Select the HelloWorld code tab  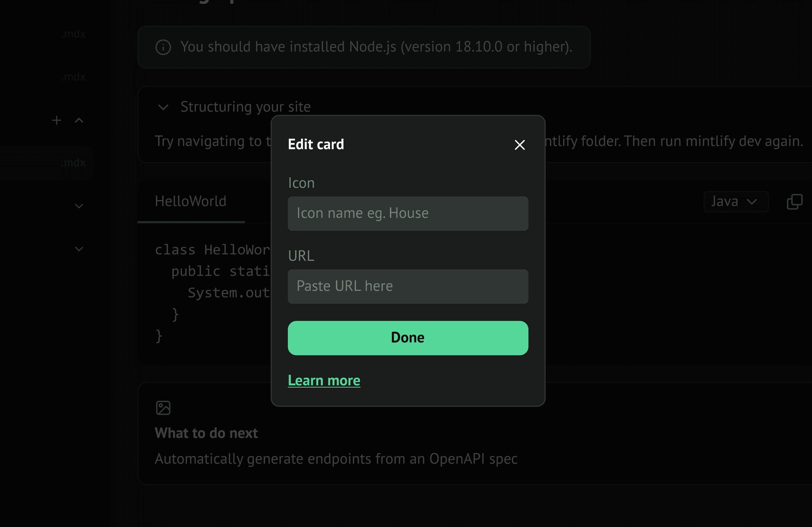pos(191,202)
